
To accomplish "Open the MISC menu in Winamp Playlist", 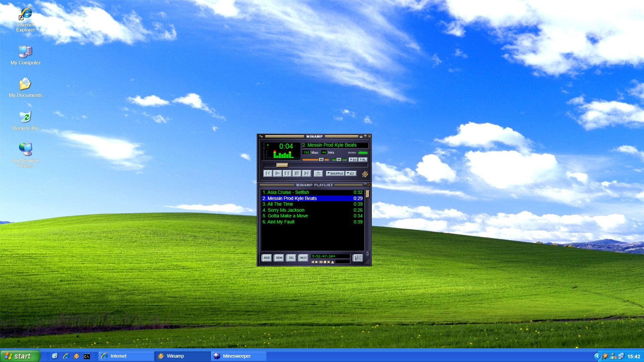I will [303, 258].
